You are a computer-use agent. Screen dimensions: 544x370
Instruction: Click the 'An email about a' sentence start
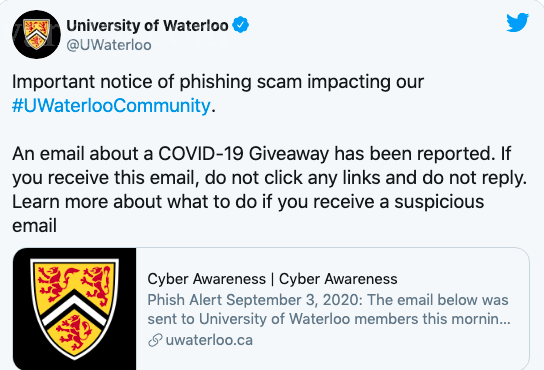point(83,154)
